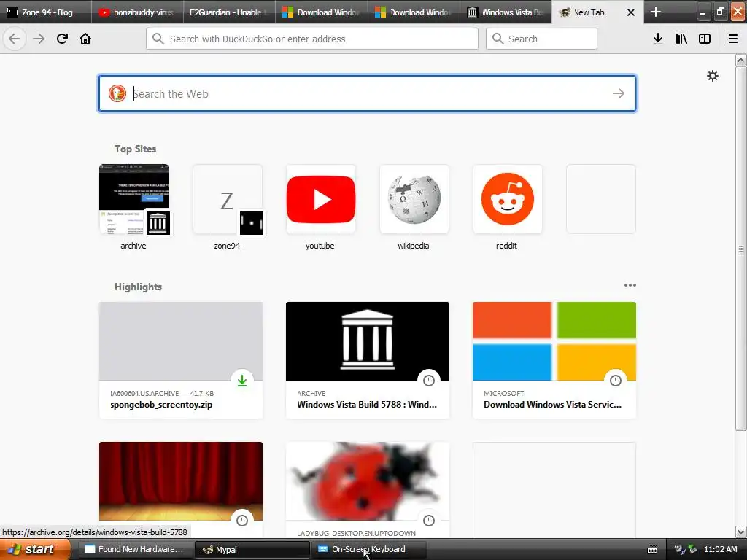Open new tab page settings gear
The width and height of the screenshot is (747, 560).
tap(712, 76)
